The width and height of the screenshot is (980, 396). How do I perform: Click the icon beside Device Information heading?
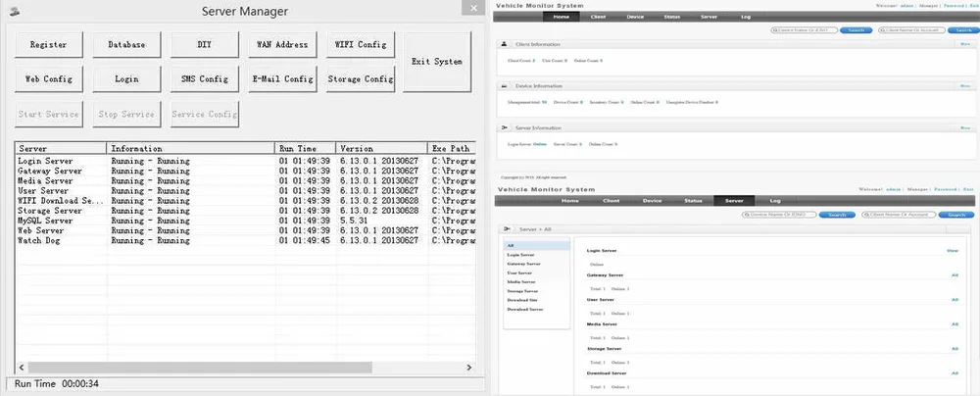pos(503,86)
